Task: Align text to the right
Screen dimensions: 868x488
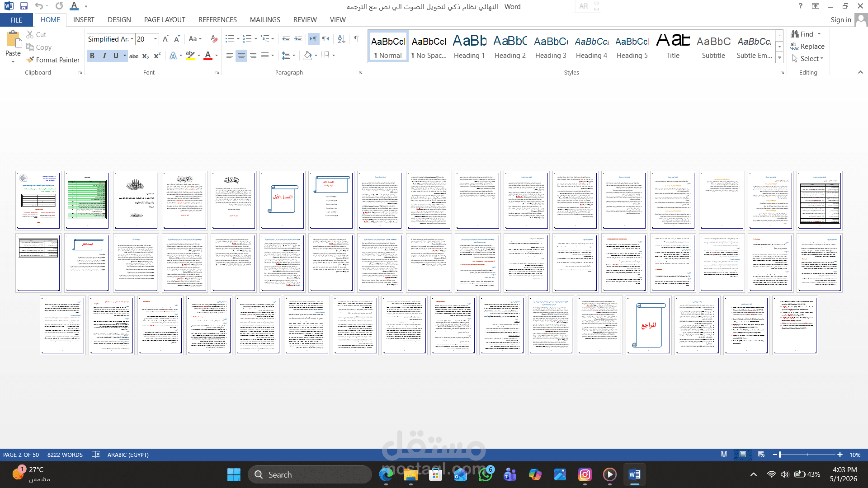Action: tap(253, 56)
